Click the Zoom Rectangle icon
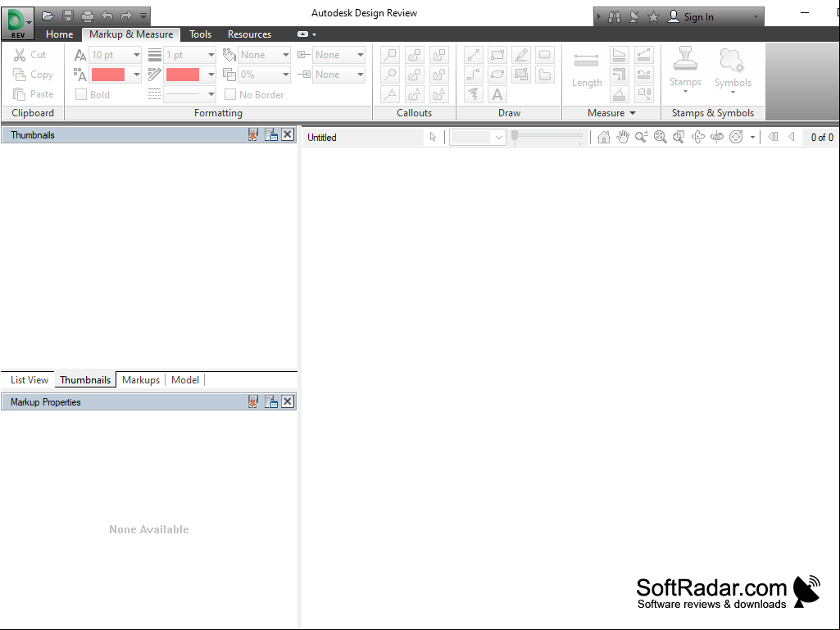840x630 pixels. (x=679, y=137)
